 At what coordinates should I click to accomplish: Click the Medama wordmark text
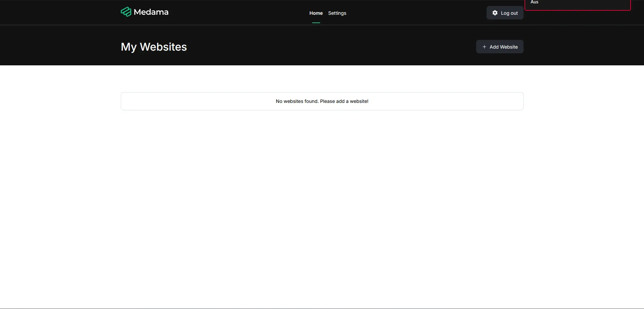[151, 12]
